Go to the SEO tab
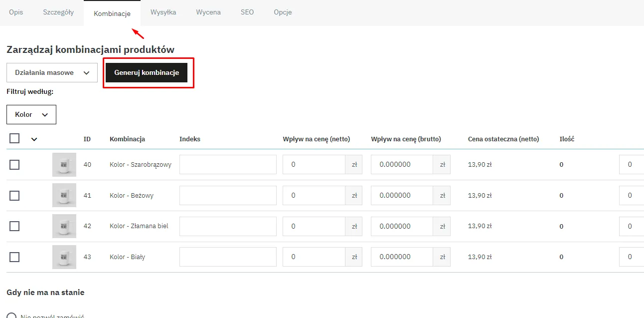Image resolution: width=644 pixels, height=318 pixels. 247,12
